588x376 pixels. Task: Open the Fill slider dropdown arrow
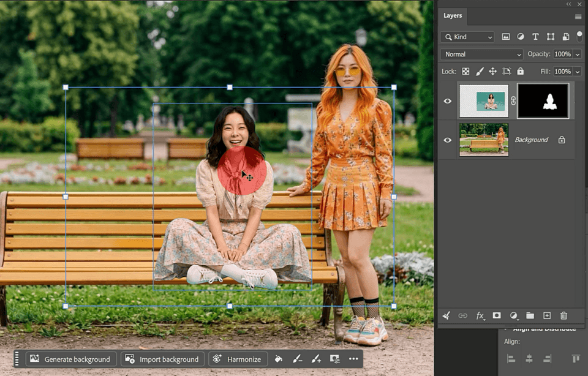tap(578, 72)
